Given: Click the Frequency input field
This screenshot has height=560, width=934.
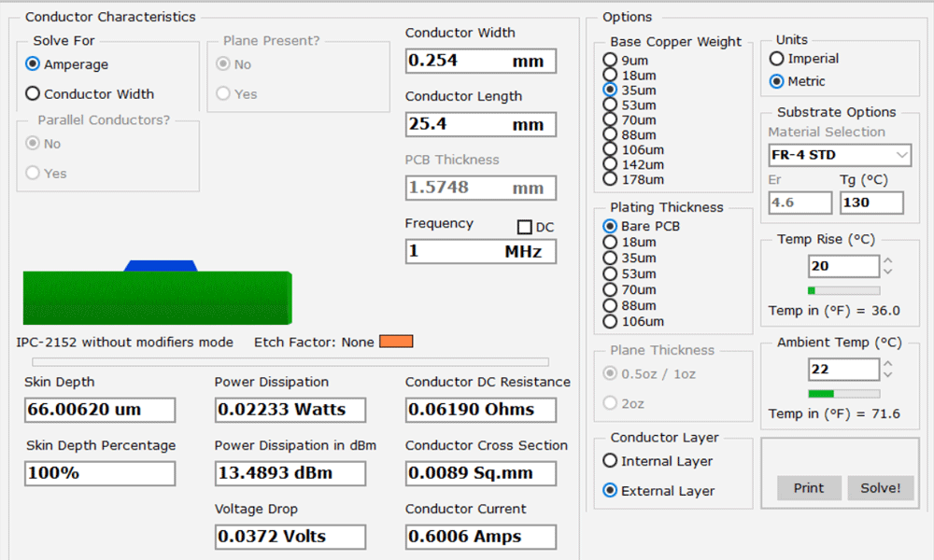Looking at the screenshot, I should (x=480, y=251).
